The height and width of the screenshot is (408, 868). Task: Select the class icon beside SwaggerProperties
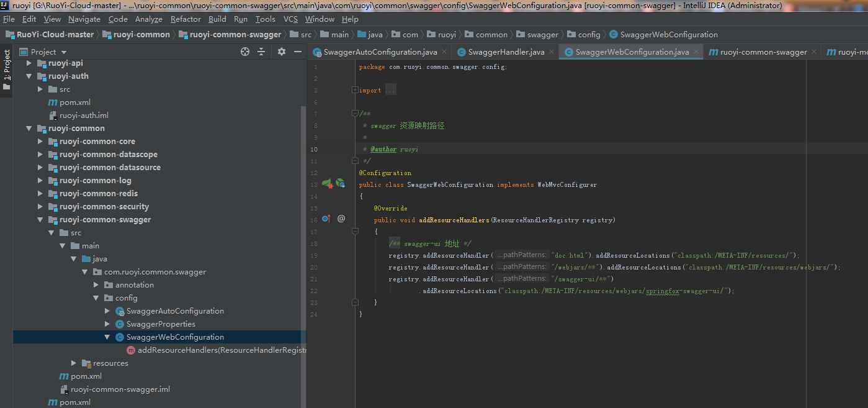119,324
